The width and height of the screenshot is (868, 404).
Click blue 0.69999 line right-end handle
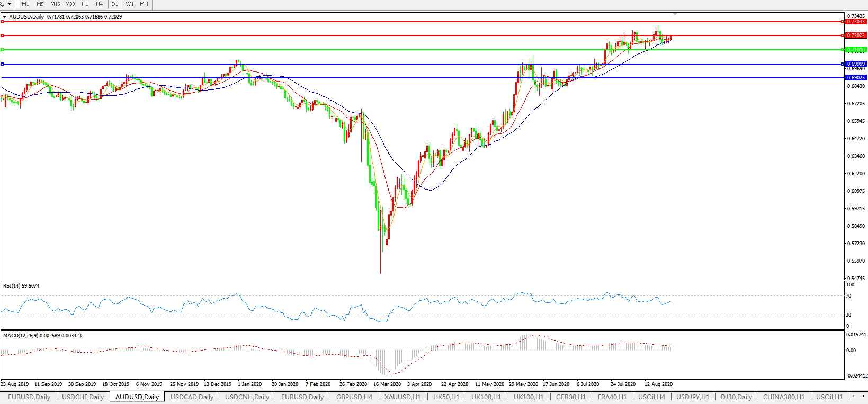coord(843,64)
